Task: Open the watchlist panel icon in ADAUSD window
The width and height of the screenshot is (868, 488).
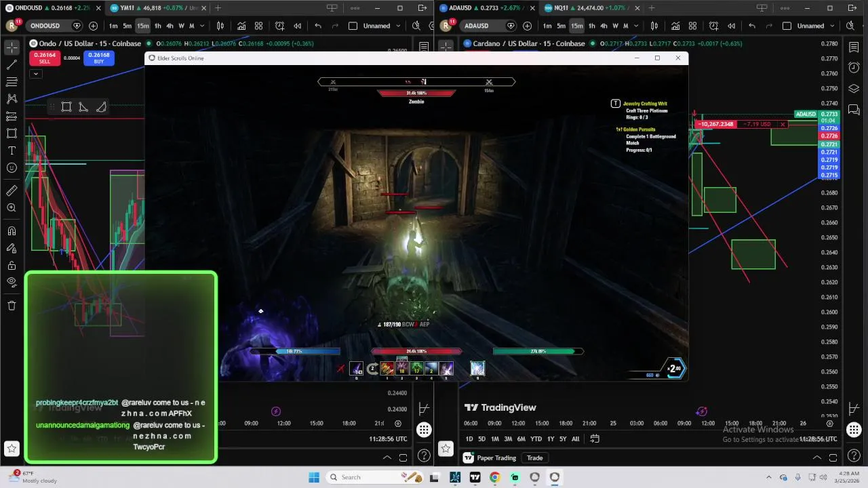Action: pyautogui.click(x=854, y=47)
